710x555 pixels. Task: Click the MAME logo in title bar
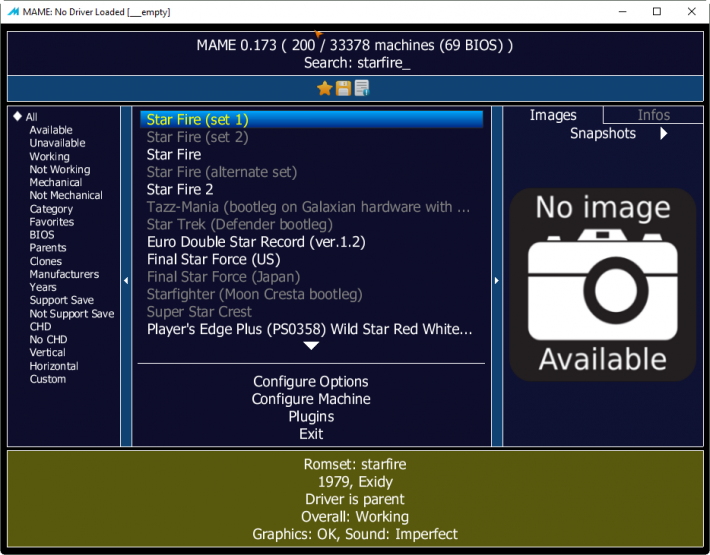pos(13,12)
